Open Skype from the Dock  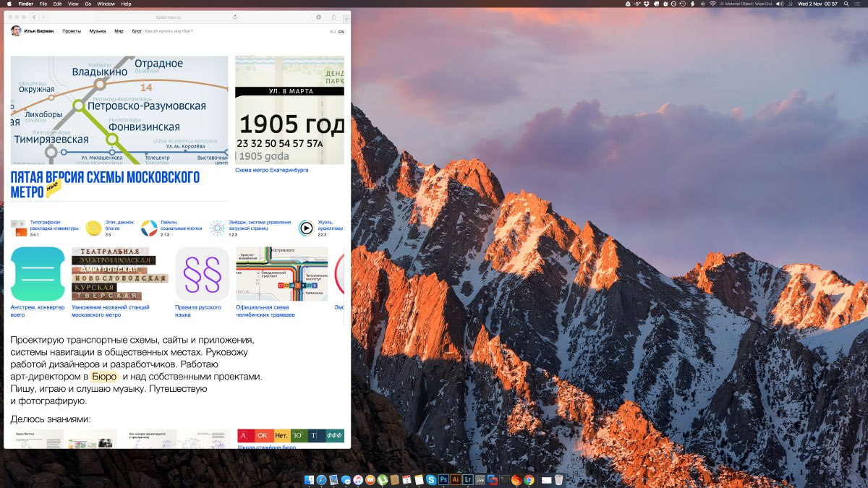click(x=431, y=479)
